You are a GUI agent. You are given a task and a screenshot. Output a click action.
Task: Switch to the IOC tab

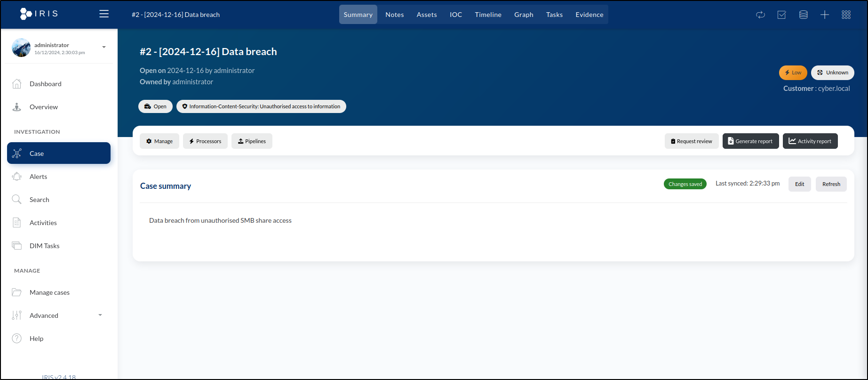(456, 15)
